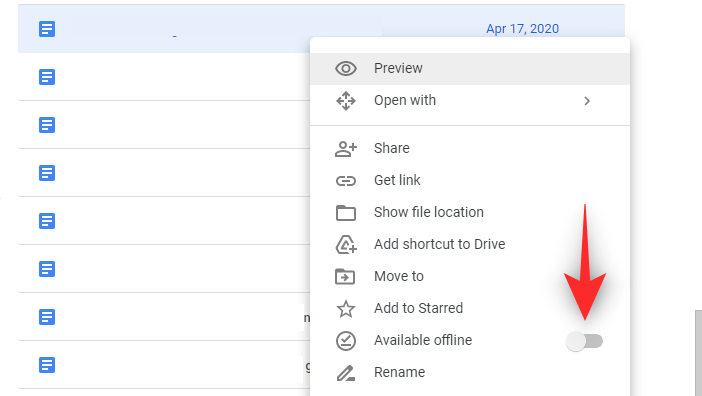
Task: Click the Add shortcut to Drive icon
Action: coord(346,244)
